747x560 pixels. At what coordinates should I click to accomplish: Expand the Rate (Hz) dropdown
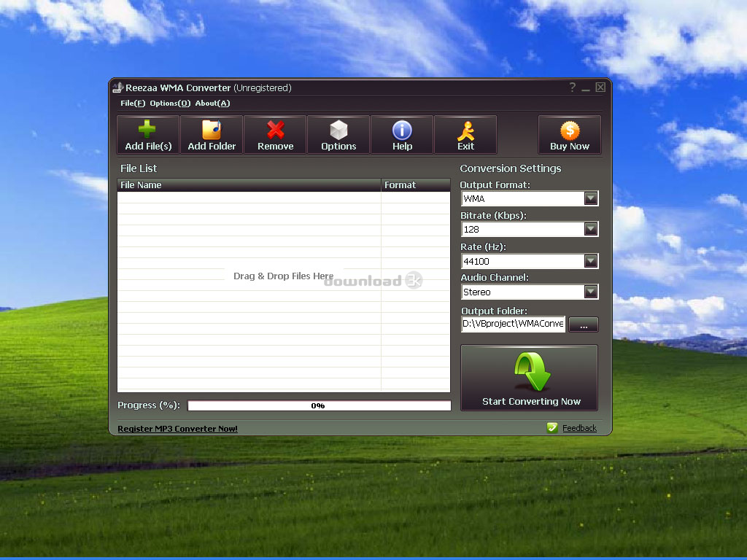[591, 261]
